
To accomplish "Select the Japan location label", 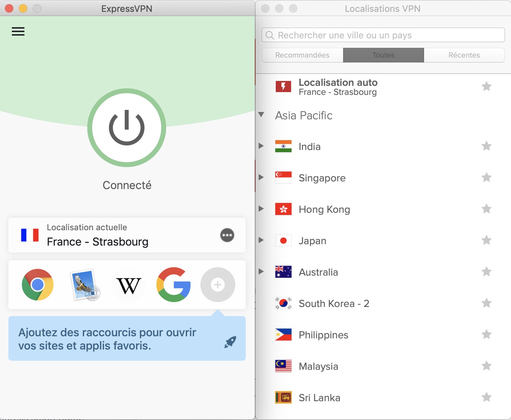I will tap(312, 241).
